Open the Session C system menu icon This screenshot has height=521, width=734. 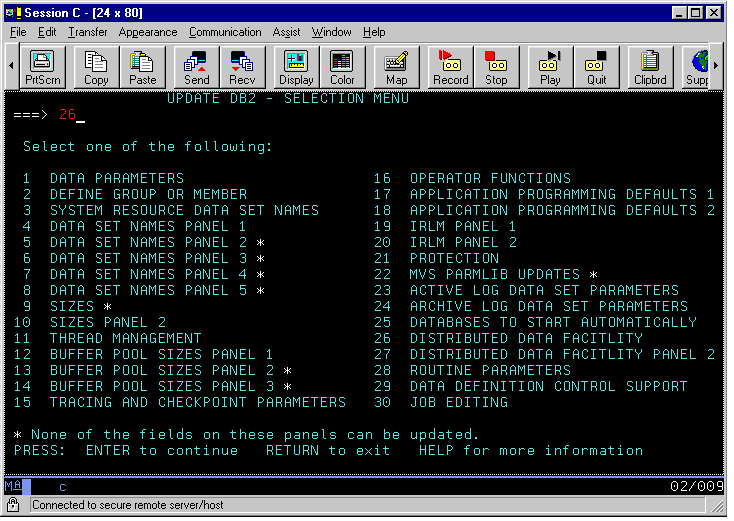13,13
